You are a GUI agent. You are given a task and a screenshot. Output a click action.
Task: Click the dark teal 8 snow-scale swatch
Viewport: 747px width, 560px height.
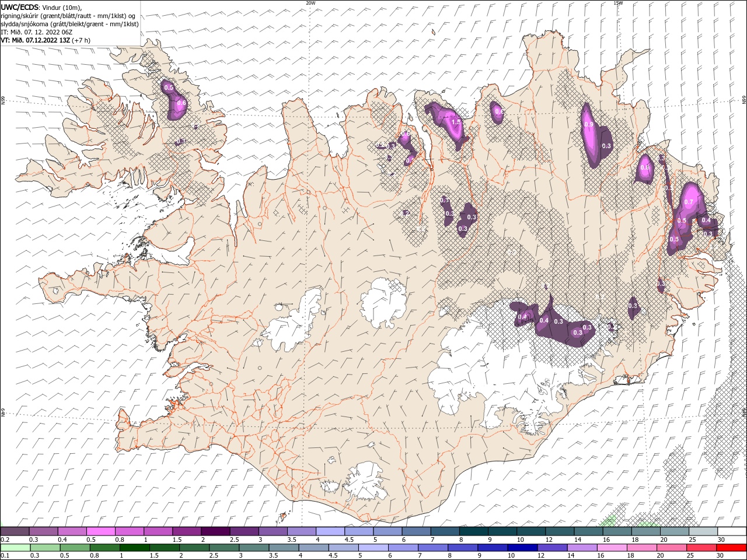click(474, 531)
